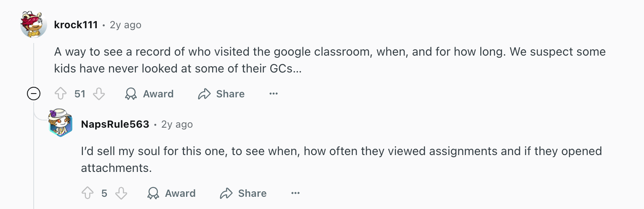Click the vote count 51 on krock111's comment

pyautogui.click(x=80, y=94)
